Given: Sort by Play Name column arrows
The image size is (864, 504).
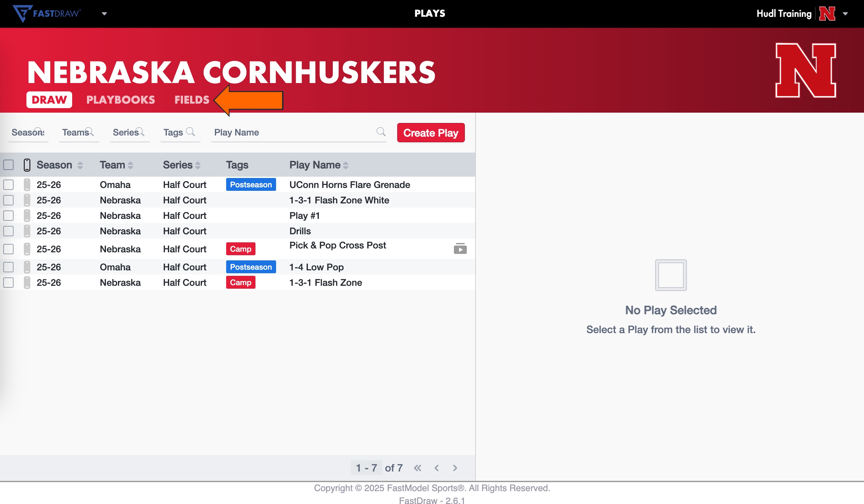Looking at the screenshot, I should pos(346,165).
